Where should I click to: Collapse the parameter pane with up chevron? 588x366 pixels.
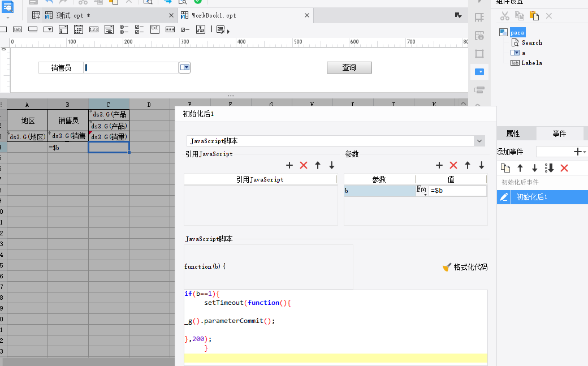[x=463, y=103]
